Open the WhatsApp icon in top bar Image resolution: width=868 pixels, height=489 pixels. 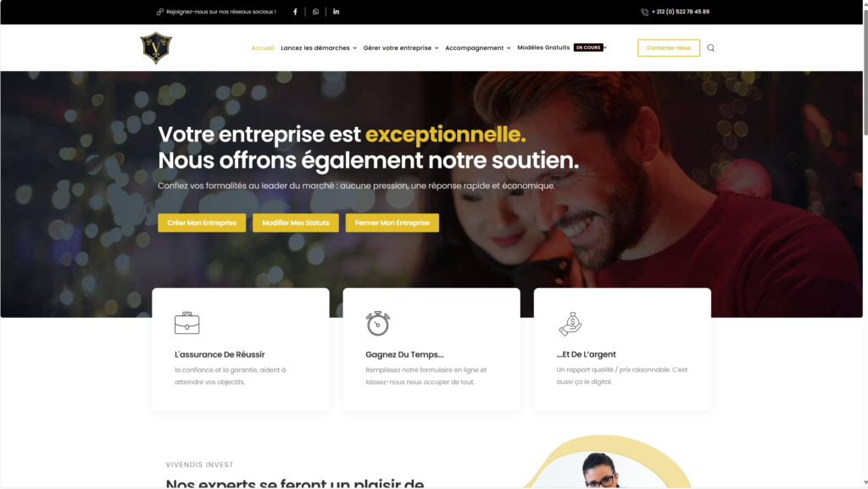pos(315,12)
